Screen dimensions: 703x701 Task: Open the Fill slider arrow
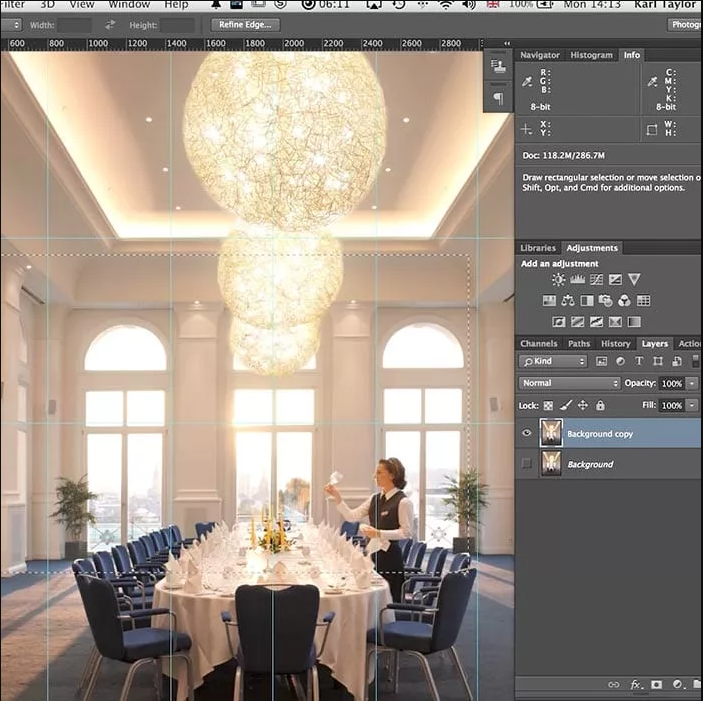[692, 405]
